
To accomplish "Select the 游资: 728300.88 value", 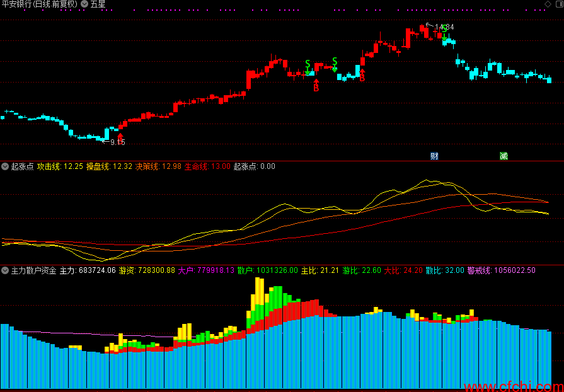I will [x=147, y=270].
